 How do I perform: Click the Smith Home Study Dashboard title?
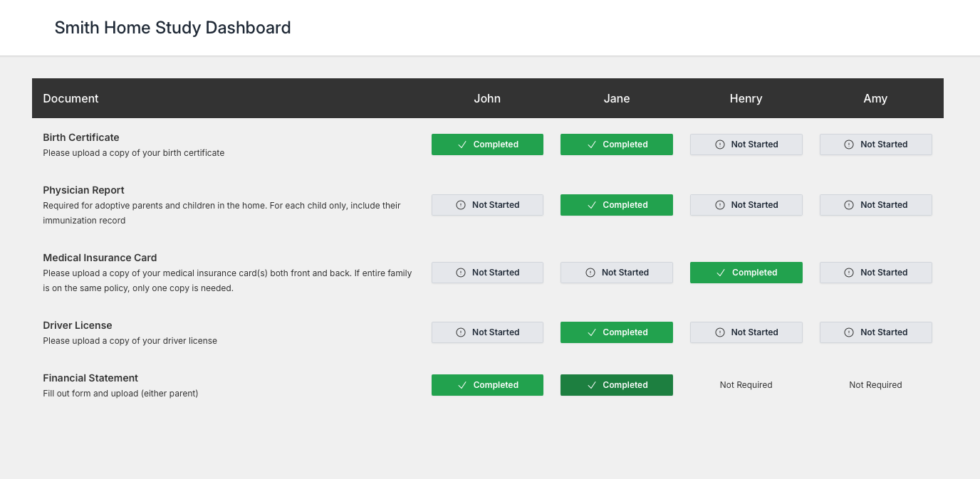172,28
